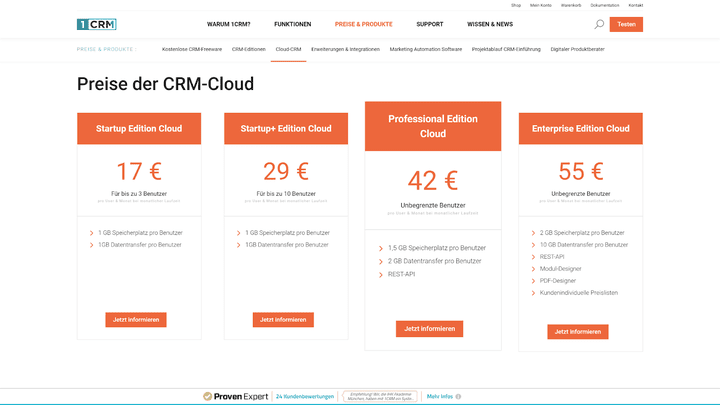Select Kostenlose CRM-Freeware submenu item

coord(192,49)
